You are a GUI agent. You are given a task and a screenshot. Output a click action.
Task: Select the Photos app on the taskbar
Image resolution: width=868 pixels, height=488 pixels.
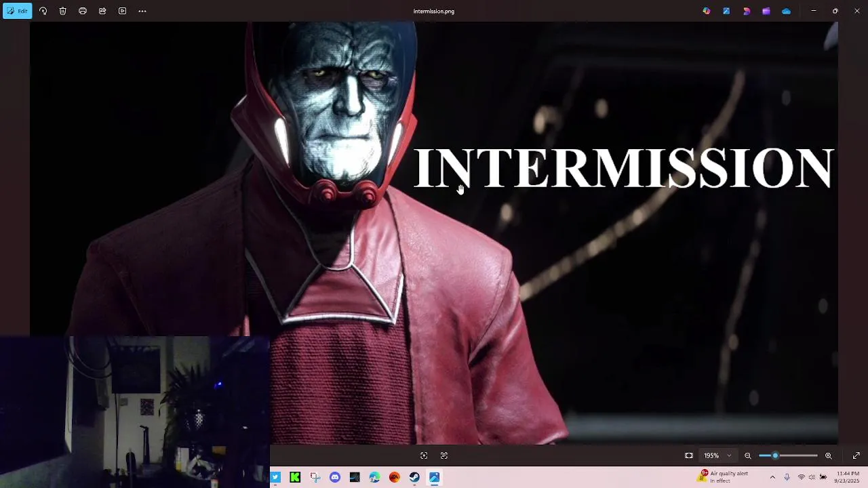[x=434, y=477]
